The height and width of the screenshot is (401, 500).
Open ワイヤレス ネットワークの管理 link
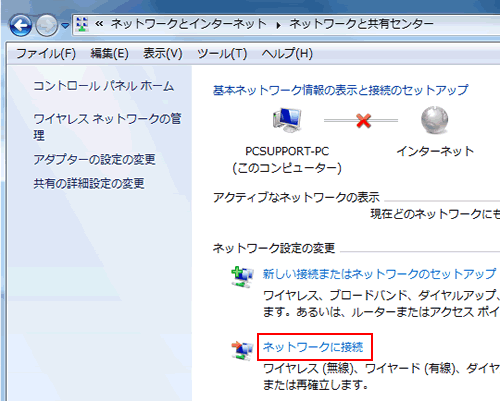[107, 127]
